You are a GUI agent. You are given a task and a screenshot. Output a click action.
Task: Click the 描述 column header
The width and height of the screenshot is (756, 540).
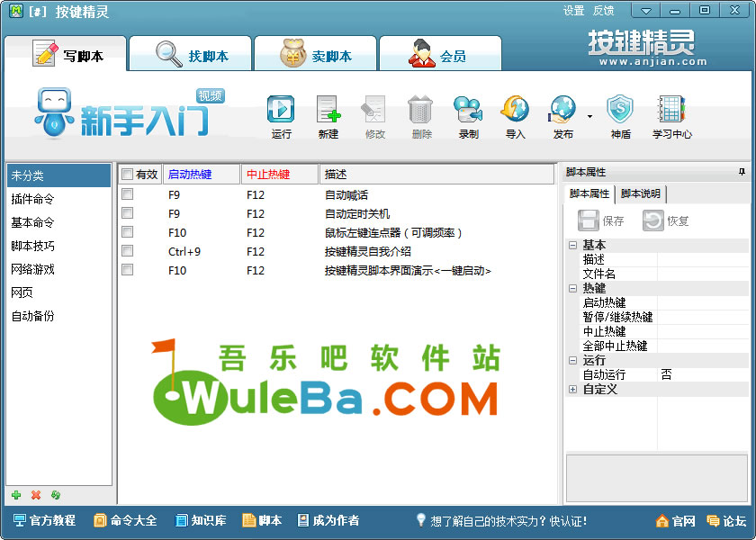[x=436, y=174]
